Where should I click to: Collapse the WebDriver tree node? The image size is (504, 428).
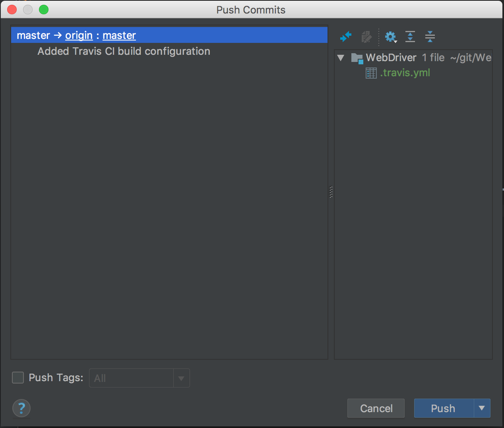click(x=341, y=58)
